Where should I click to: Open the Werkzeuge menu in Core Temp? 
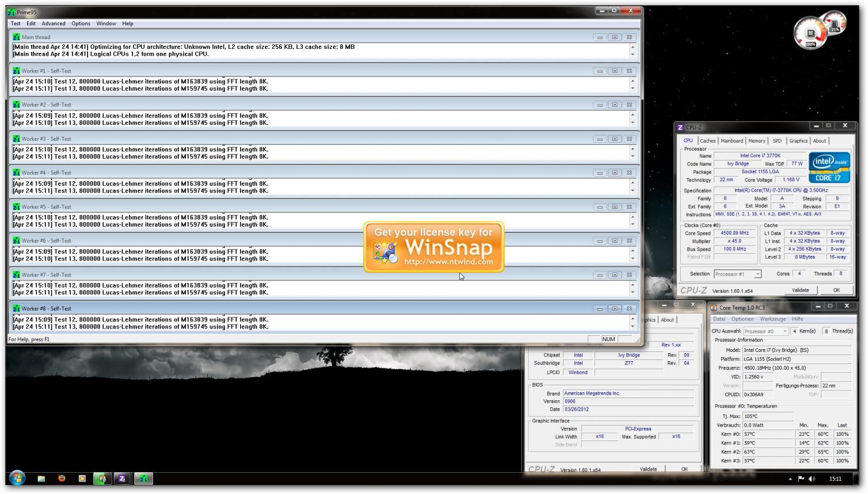pos(772,319)
